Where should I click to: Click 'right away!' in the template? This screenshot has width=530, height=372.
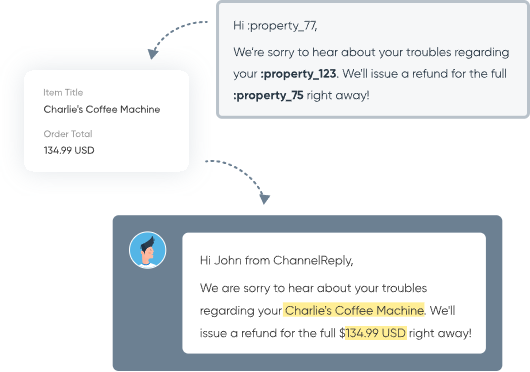pyautogui.click(x=338, y=95)
